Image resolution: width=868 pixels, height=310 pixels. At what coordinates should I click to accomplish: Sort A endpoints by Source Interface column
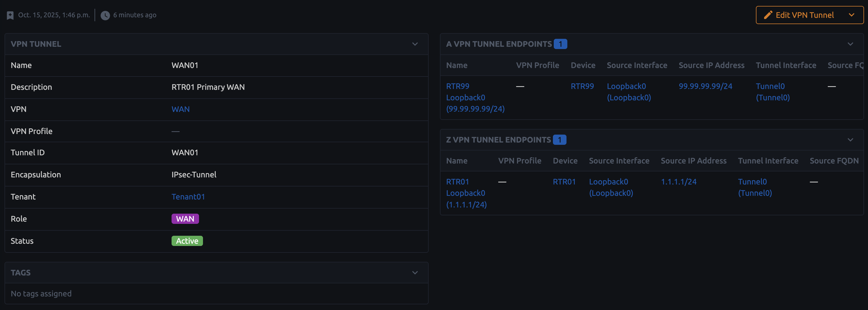636,65
